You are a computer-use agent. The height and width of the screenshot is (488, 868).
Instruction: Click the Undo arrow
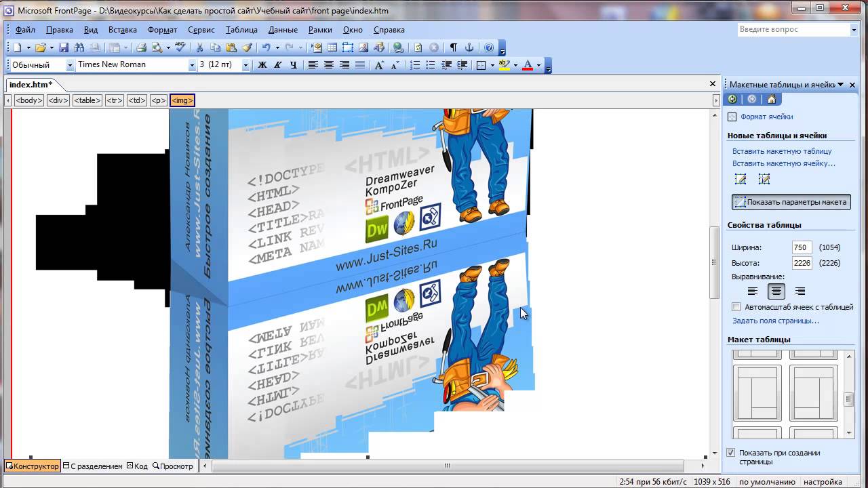(x=266, y=47)
